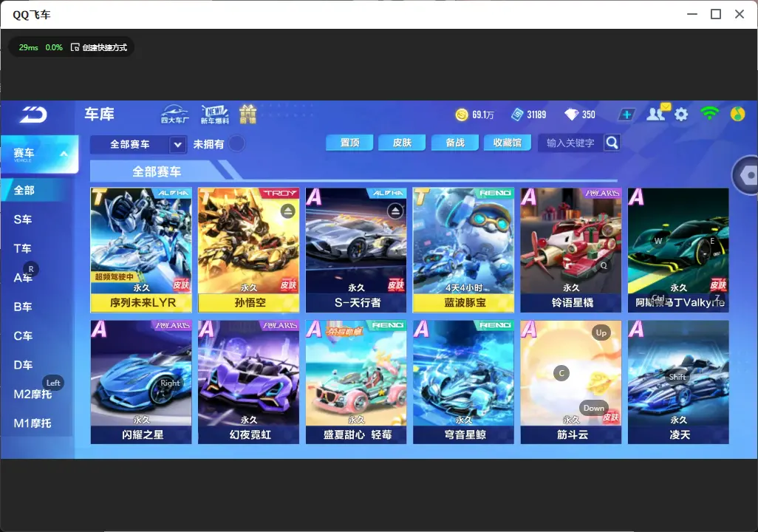
Task: Open the friends icon with mail badge
Action: coord(658,113)
